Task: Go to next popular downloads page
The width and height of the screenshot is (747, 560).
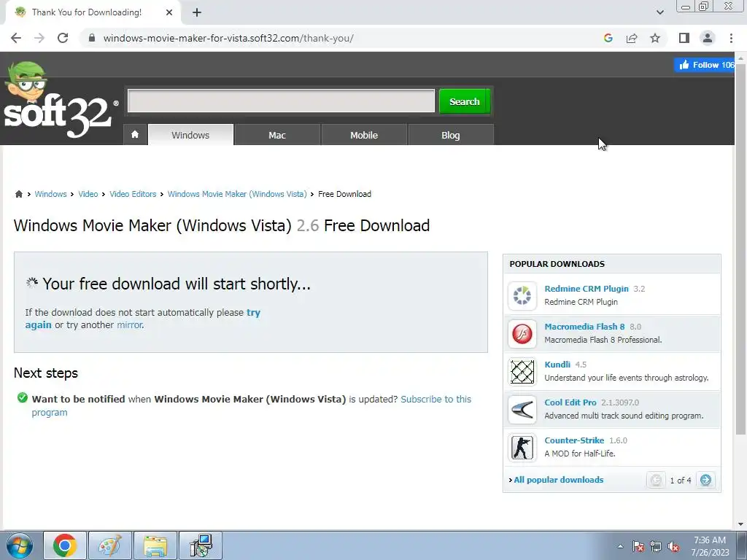Action: pyautogui.click(x=705, y=480)
